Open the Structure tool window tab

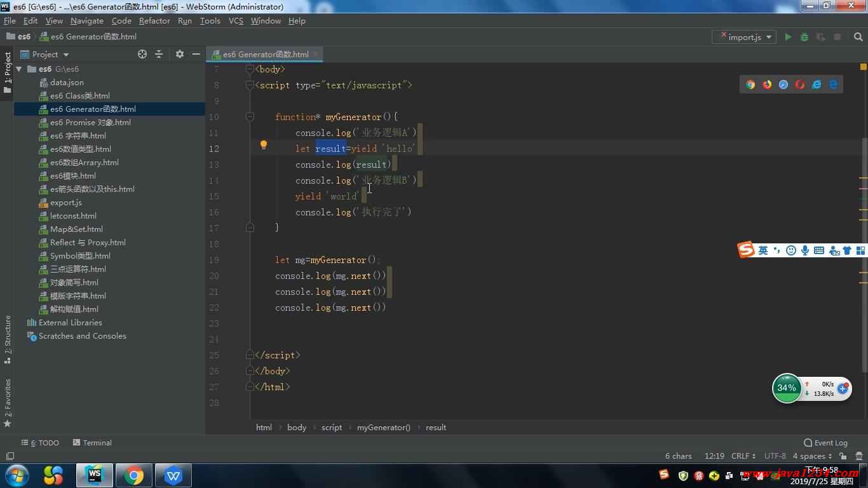(x=7, y=339)
